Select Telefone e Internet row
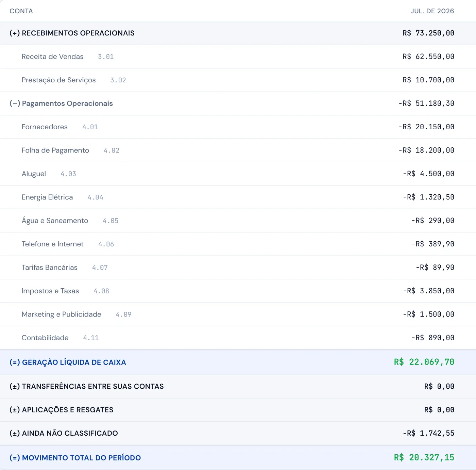The height and width of the screenshot is (470, 476). pos(238,244)
